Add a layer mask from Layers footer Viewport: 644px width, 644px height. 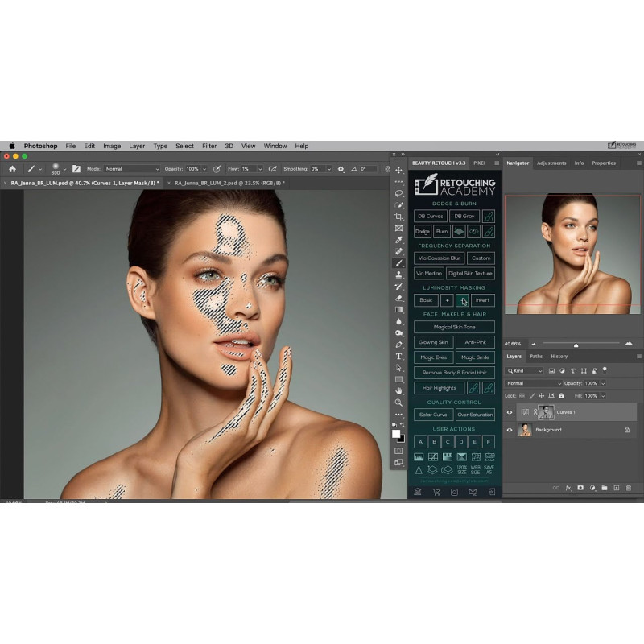[580, 488]
